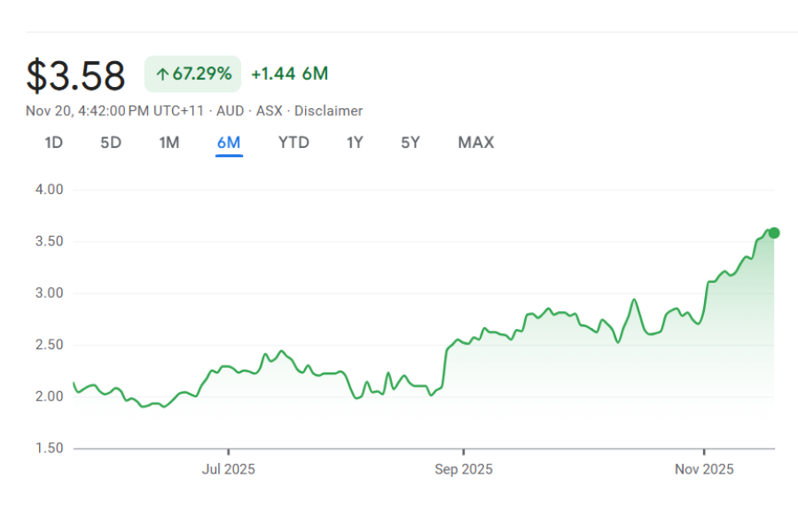The width and height of the screenshot is (798, 532).
Task: Select the 5D chart range
Action: coord(111,143)
